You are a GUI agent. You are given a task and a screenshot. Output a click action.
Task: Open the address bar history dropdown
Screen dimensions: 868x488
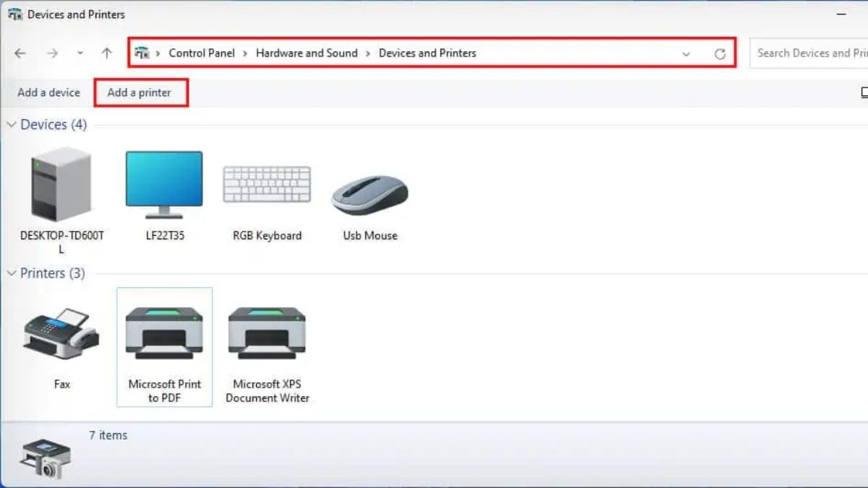pyautogui.click(x=686, y=53)
